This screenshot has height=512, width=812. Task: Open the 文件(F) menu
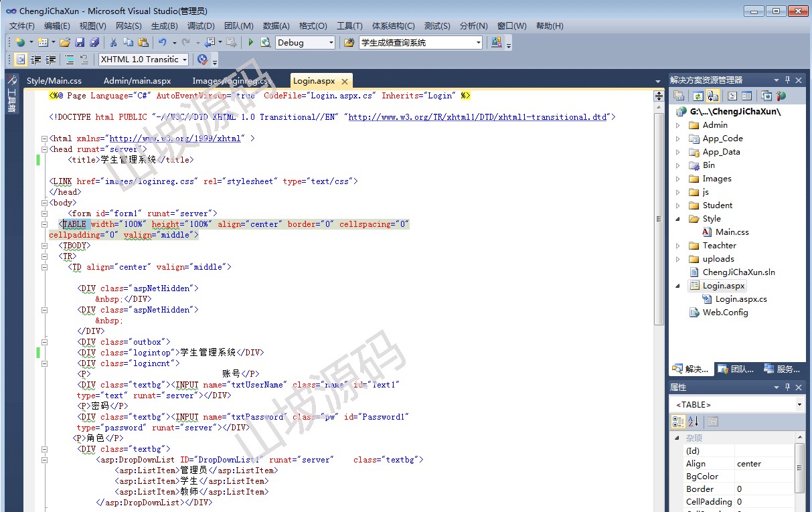(22, 25)
